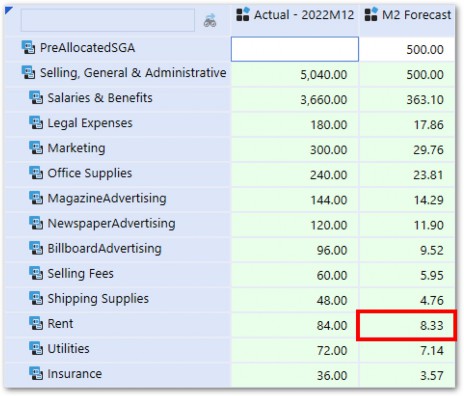Click the 240.00 Office Supplies cell
This screenshot has height=396, width=464.
coord(295,175)
